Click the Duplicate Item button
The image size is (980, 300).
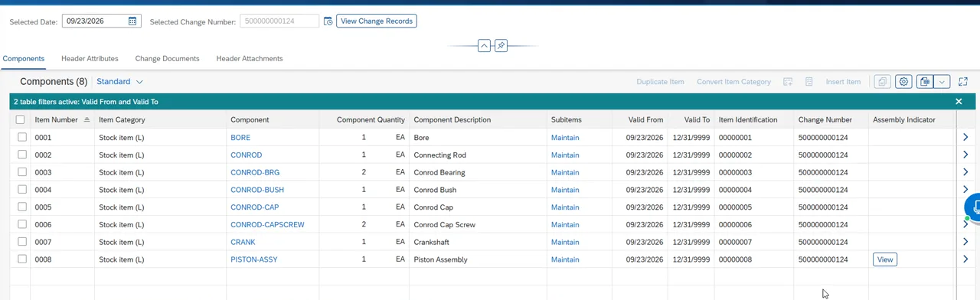[x=660, y=82]
